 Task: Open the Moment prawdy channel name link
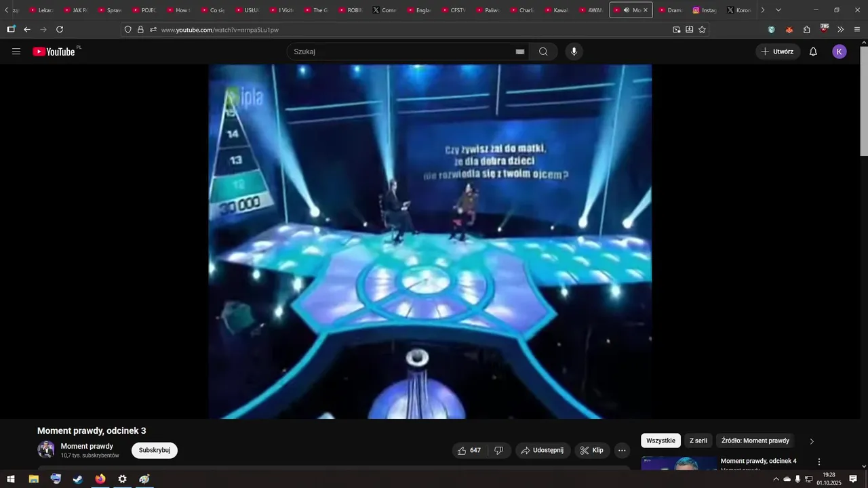click(87, 446)
